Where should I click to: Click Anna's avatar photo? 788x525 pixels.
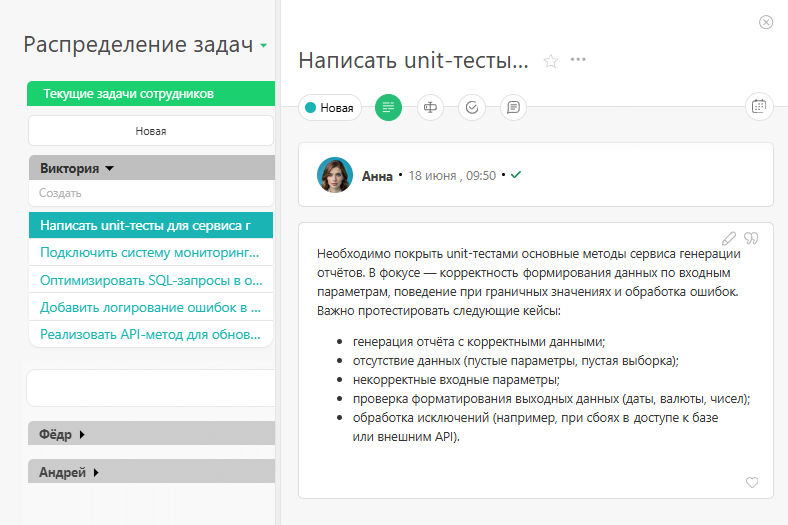(335, 175)
